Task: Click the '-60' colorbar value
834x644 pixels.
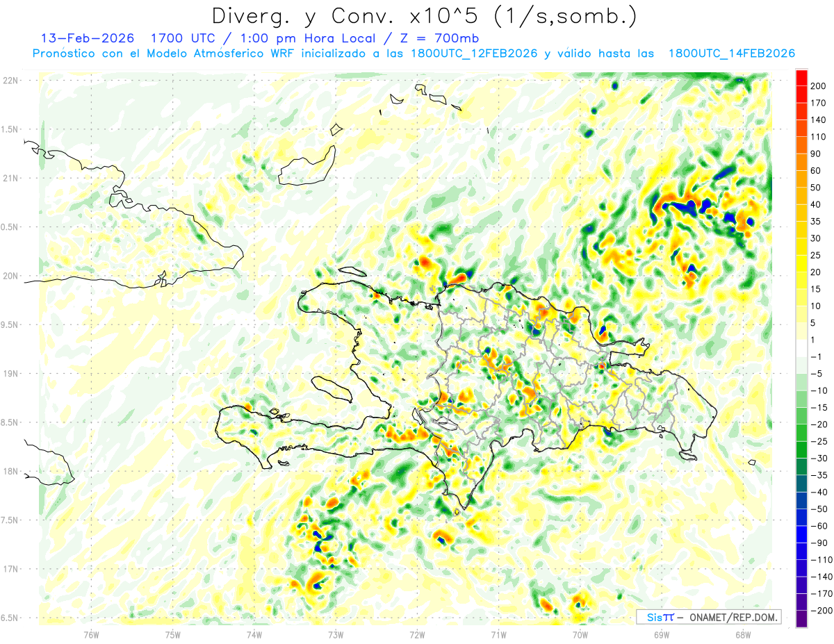Action: pyautogui.click(x=821, y=526)
